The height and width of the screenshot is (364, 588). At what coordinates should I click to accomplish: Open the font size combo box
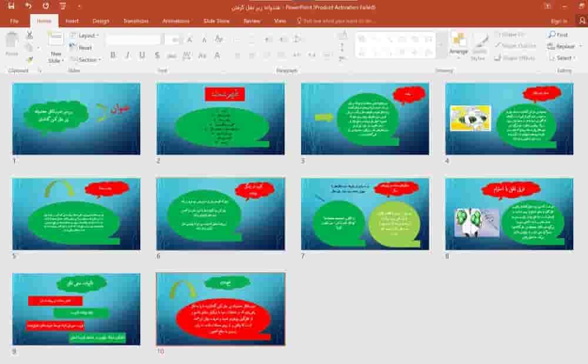(x=172, y=39)
